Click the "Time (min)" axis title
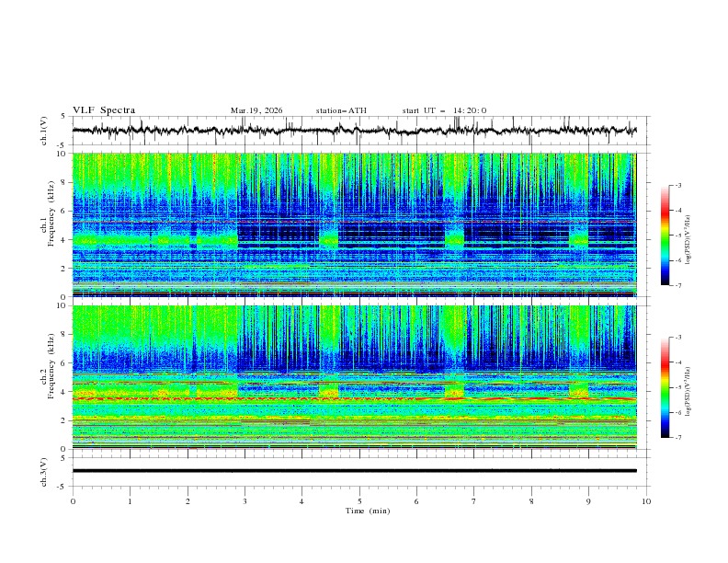Image resolution: width=728 pixels, height=563 pixels. [368, 511]
